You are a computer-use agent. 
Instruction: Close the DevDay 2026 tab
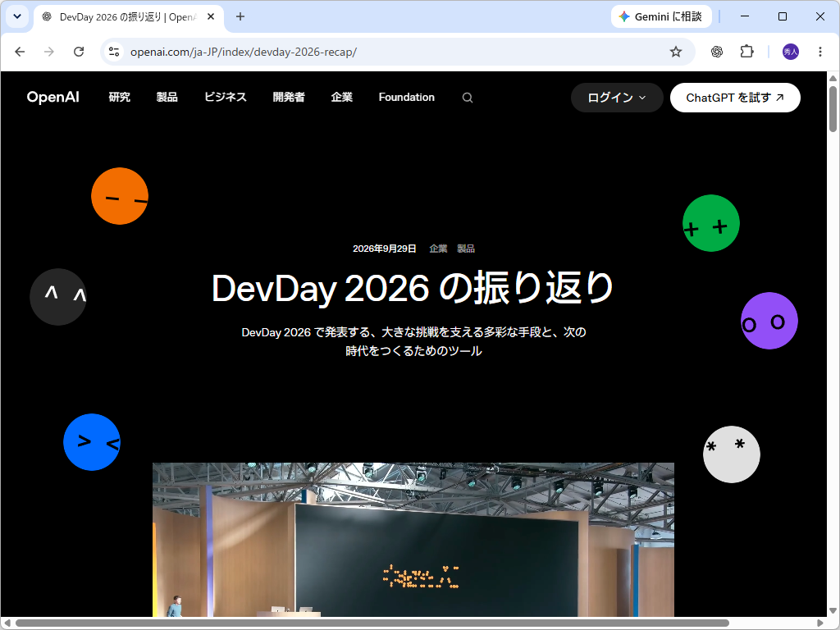point(211,16)
